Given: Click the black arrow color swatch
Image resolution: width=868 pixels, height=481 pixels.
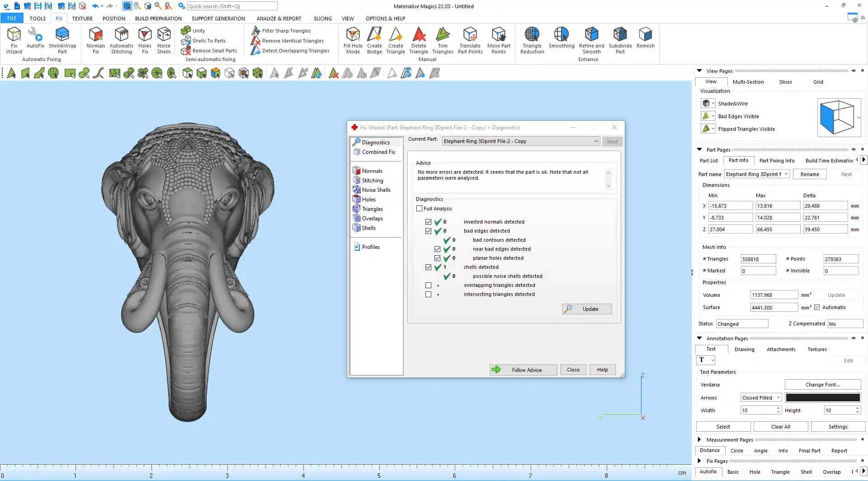Looking at the screenshot, I should tap(823, 398).
